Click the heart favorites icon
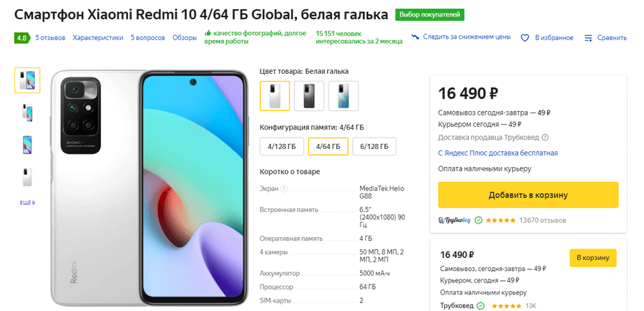This screenshot has height=311, width=644. point(525,37)
